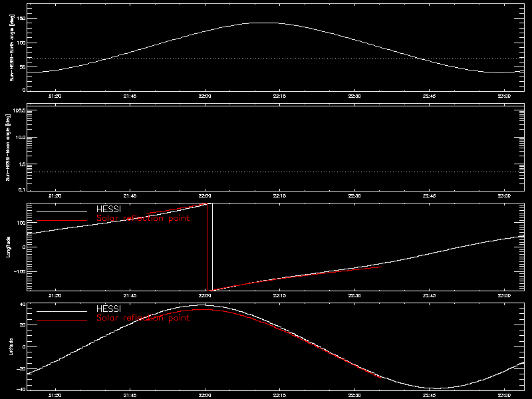Click the 'Longitude' axis title
Screen dimensions: 532x399
click(x=8, y=247)
